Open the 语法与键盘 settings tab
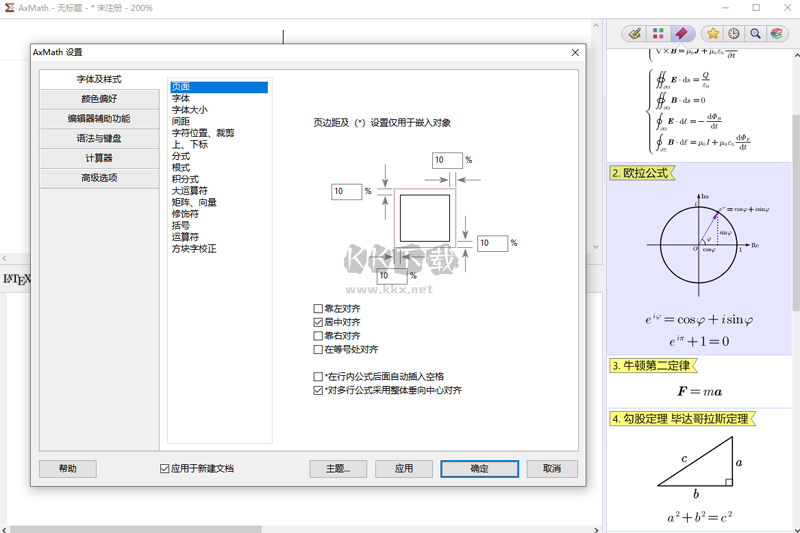The height and width of the screenshot is (533, 800). 99,138
